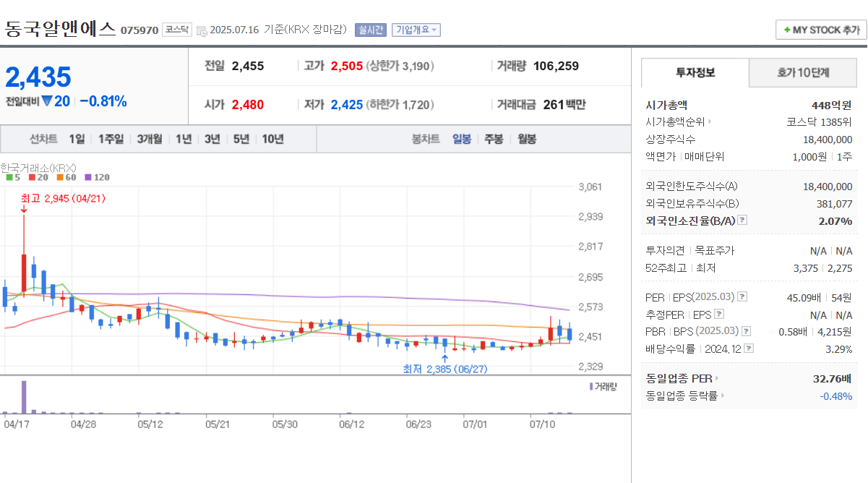The height and width of the screenshot is (483, 868).
Task: Click the 동일업종 PER value 32.76배
Action: tap(832, 378)
